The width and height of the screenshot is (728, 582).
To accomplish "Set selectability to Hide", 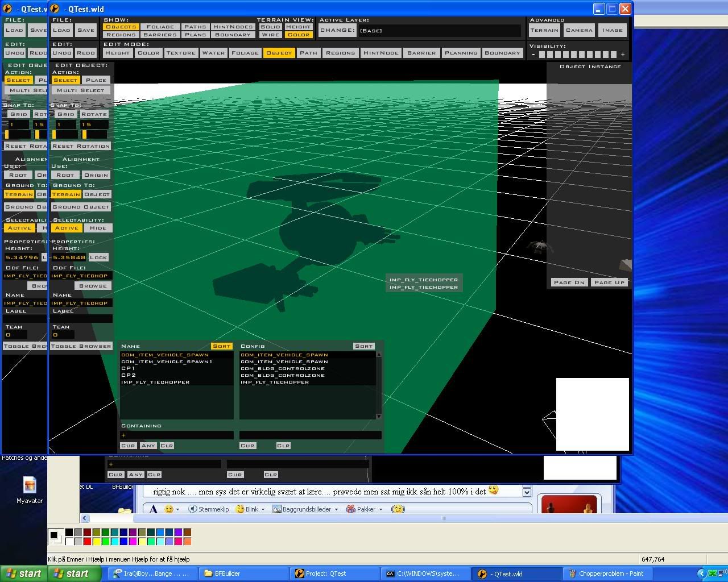I will click(98, 228).
